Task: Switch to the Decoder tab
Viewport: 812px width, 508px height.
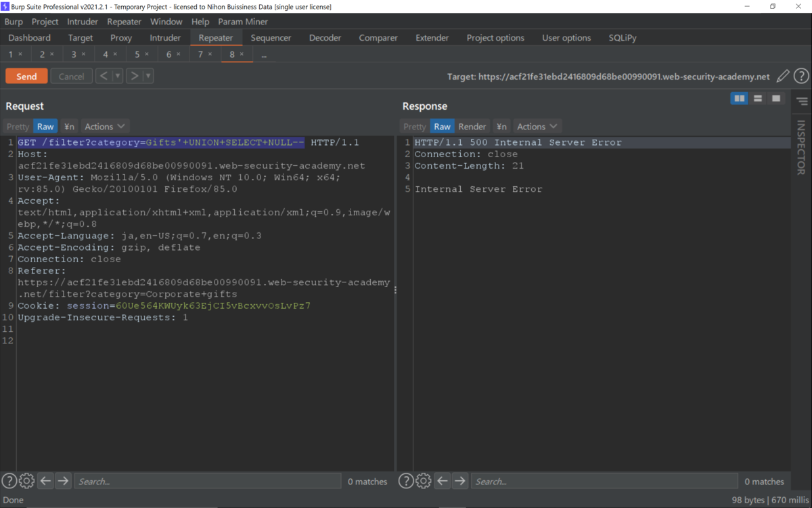Action: [x=325, y=38]
